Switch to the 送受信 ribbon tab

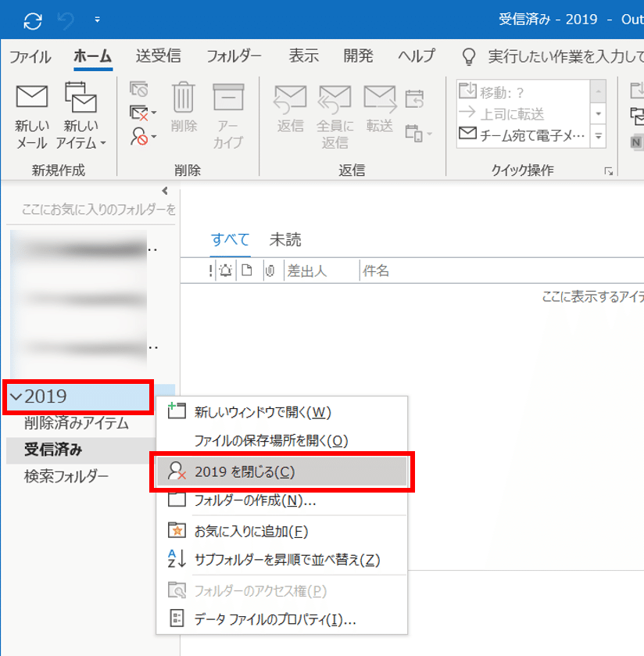[x=159, y=56]
